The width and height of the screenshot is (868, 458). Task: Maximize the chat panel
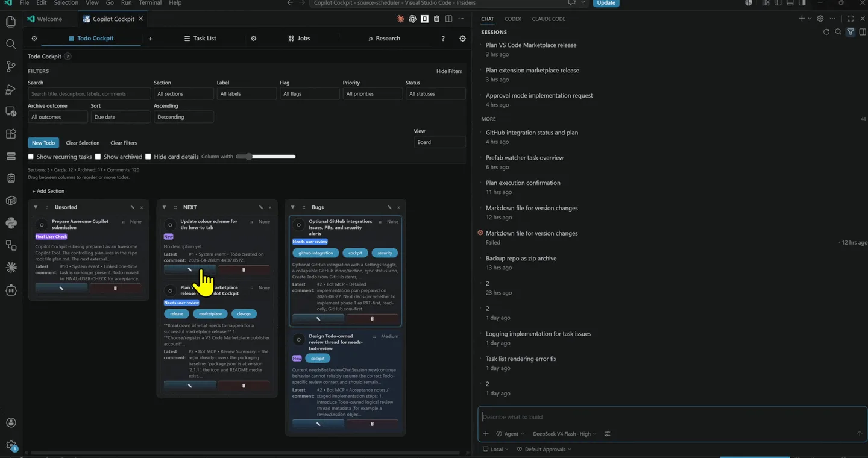[x=851, y=19]
